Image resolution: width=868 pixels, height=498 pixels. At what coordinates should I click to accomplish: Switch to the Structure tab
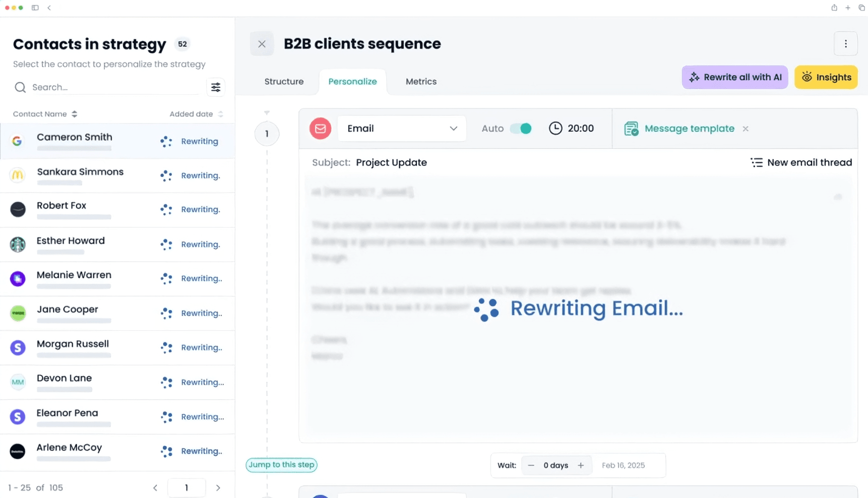click(x=284, y=82)
